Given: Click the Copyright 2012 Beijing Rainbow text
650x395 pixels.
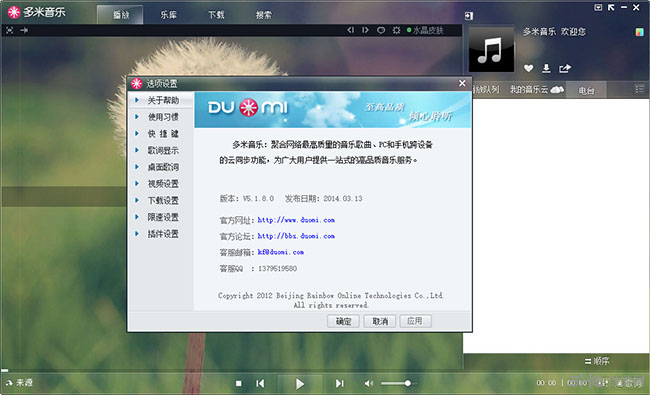Looking at the screenshot, I should (x=331, y=296).
